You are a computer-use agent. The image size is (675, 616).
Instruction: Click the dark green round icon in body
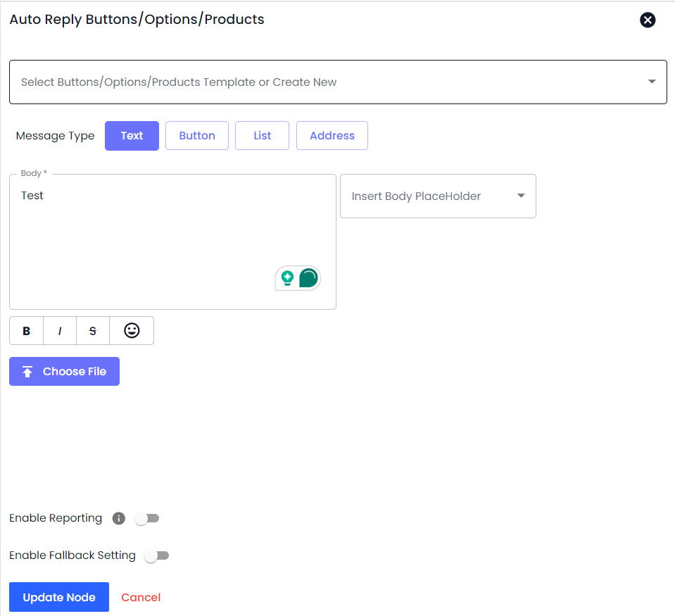(308, 278)
